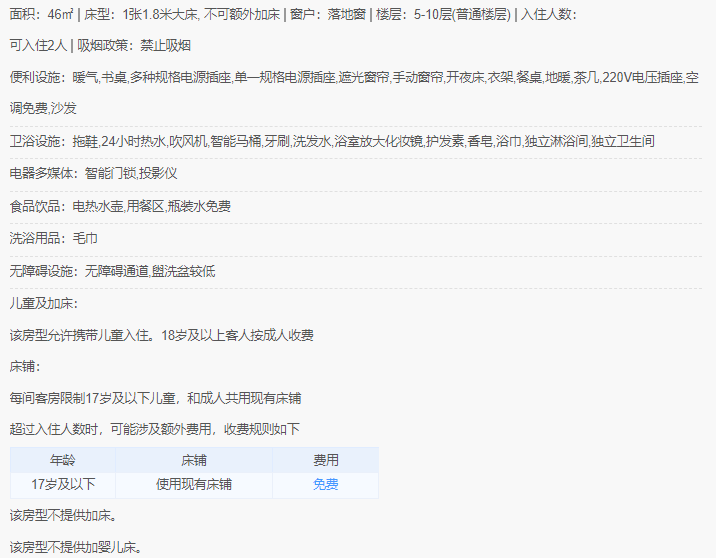Click the 17岁及以下 table cell

(x=63, y=484)
